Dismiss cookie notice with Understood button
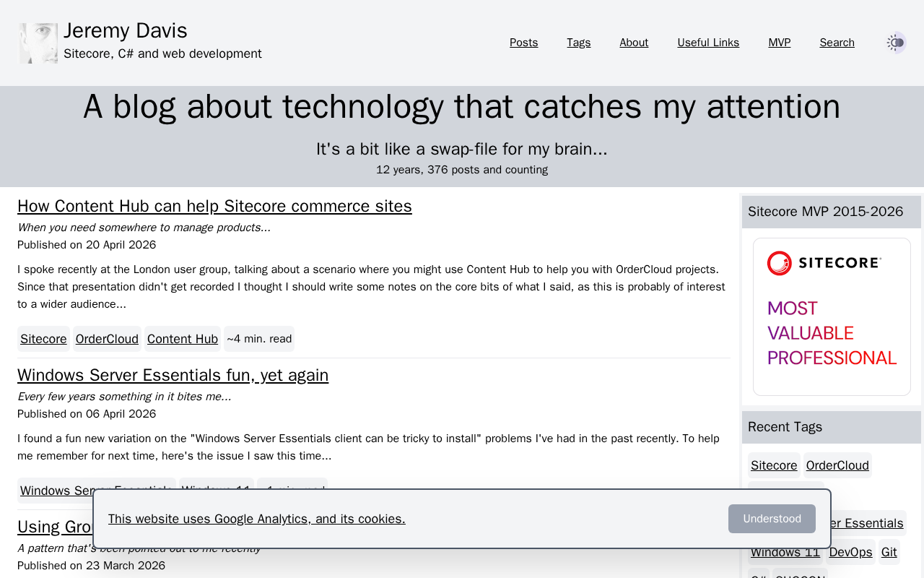The width and height of the screenshot is (924, 578). [772, 519]
